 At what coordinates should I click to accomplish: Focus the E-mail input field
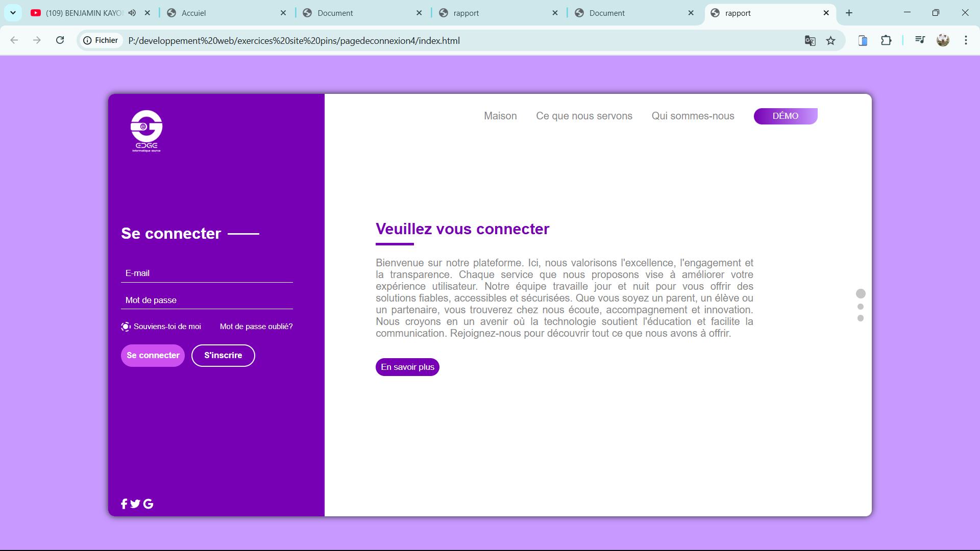point(207,273)
